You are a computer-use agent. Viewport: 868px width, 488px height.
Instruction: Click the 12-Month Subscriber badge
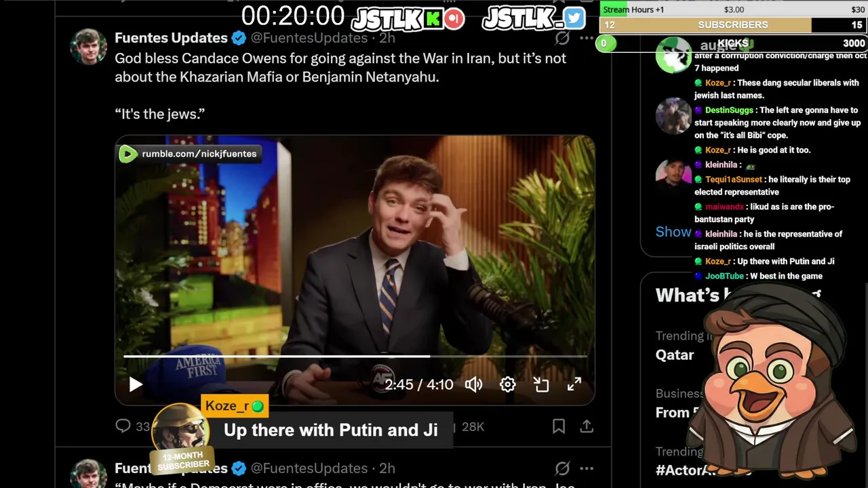tap(183, 461)
